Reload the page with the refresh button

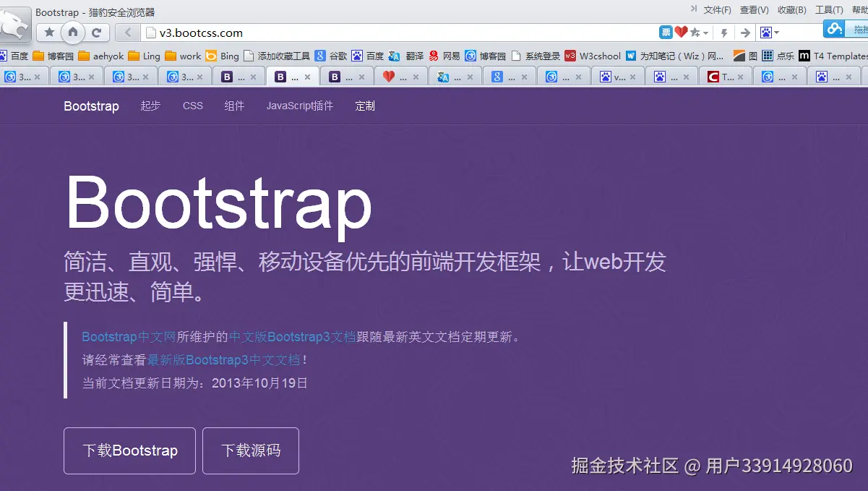96,33
